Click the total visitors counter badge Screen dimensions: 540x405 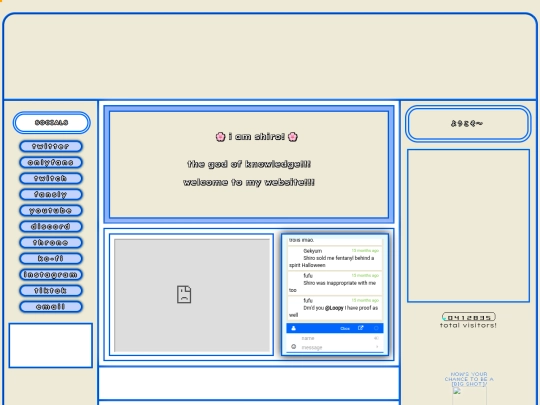pyautogui.click(x=469, y=317)
